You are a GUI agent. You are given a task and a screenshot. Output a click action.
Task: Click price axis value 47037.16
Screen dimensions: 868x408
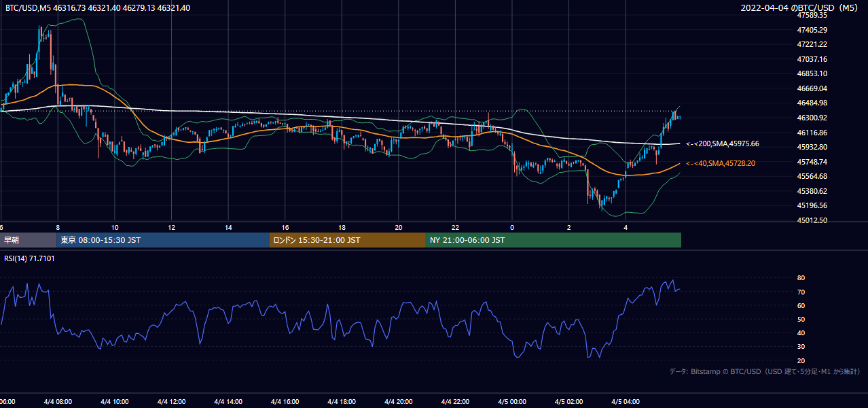pos(812,59)
